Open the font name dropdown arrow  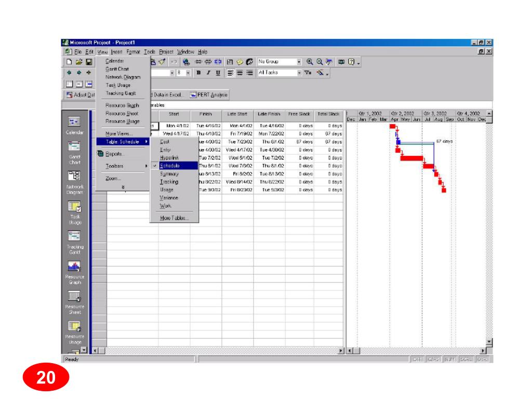coord(172,73)
